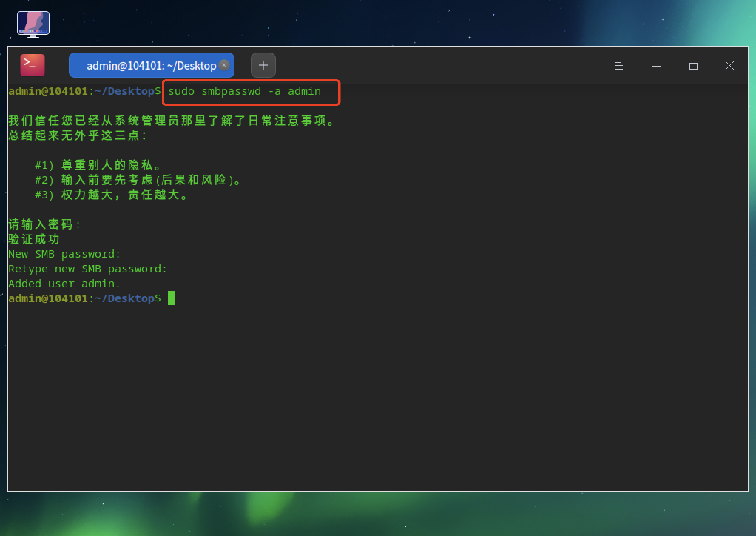Close the admin@104101 terminal tab
The height and width of the screenshot is (536, 756).
pyautogui.click(x=224, y=65)
